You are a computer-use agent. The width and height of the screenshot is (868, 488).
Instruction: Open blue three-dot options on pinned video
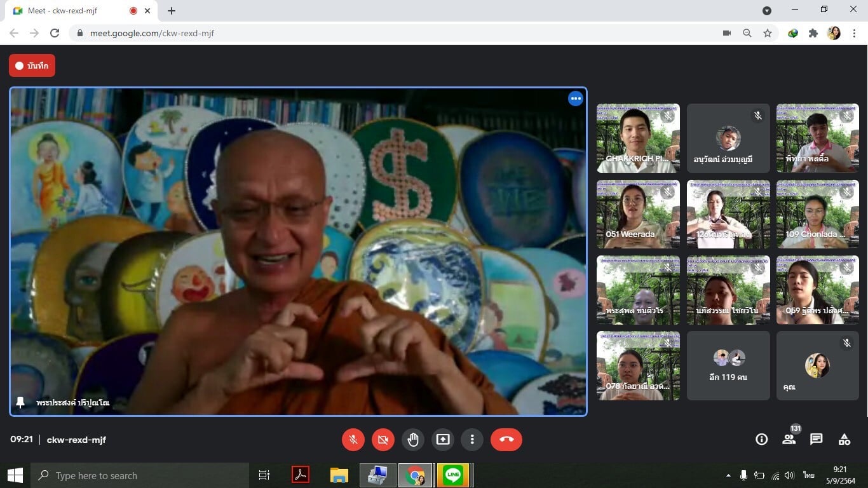click(575, 98)
